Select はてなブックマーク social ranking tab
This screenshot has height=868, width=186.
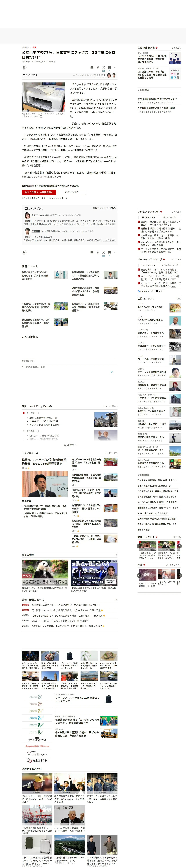[x=170, y=265]
